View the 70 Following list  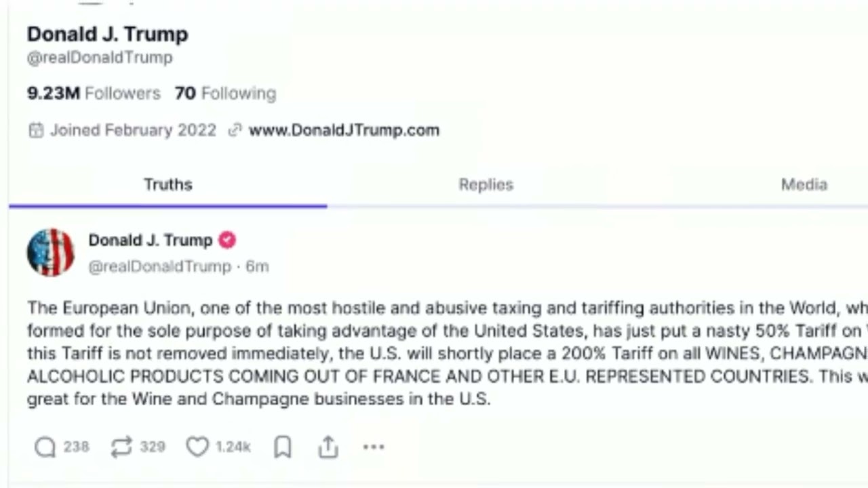pos(225,94)
